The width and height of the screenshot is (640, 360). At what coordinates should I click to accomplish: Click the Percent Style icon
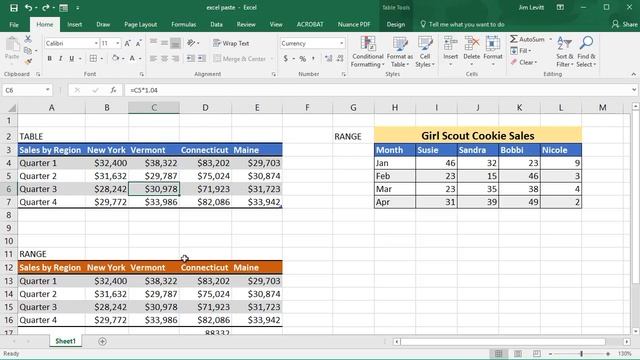point(302,59)
